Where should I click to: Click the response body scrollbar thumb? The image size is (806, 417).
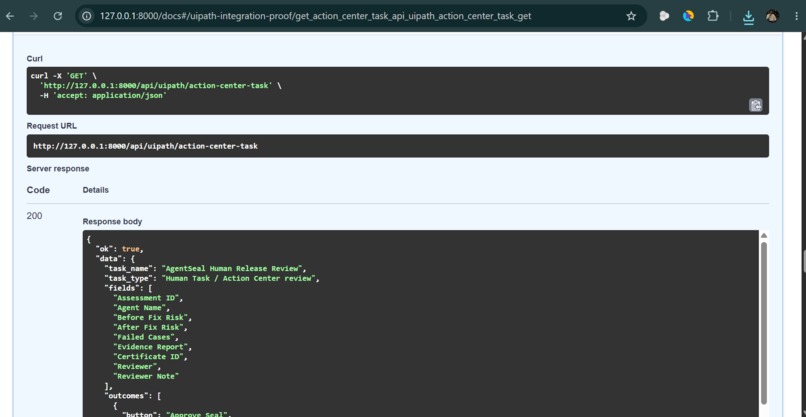764,323
